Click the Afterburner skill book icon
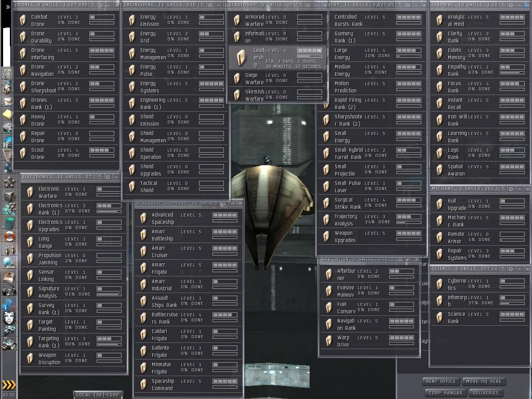 329,274
